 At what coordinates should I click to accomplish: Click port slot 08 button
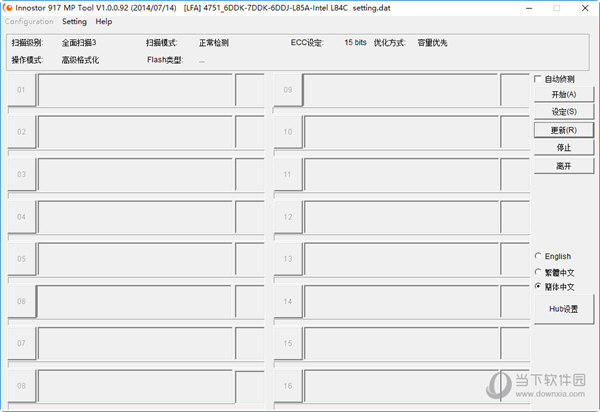pos(21,386)
